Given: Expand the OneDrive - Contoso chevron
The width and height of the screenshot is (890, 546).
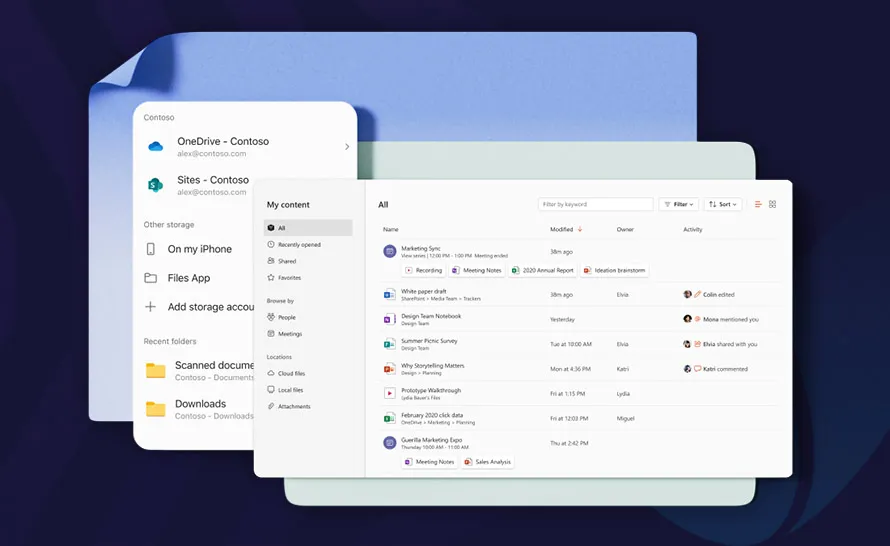Looking at the screenshot, I should (x=347, y=147).
